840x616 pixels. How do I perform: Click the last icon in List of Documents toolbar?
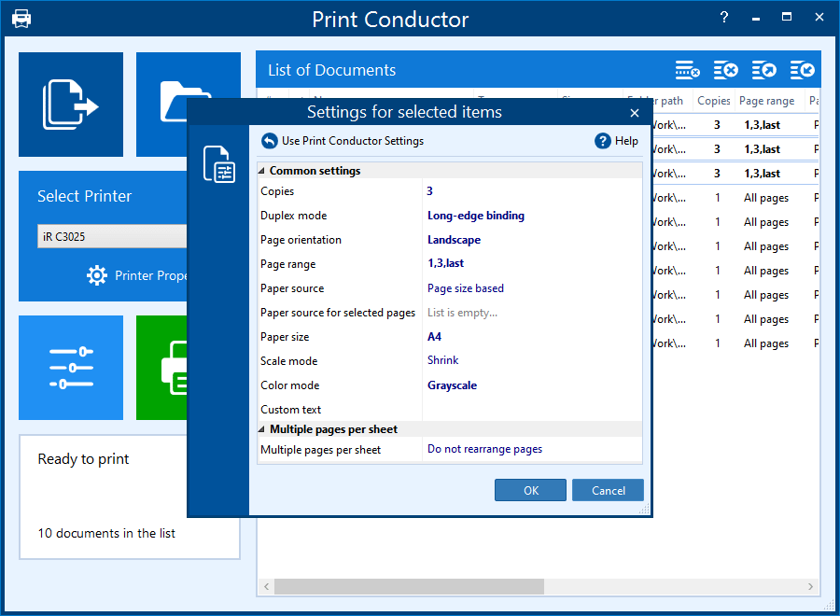(802, 70)
